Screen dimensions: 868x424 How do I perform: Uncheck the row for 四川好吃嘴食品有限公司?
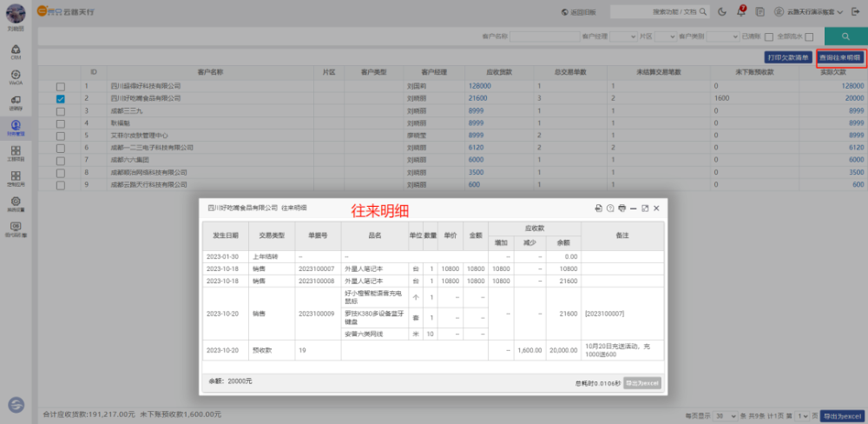[61, 99]
